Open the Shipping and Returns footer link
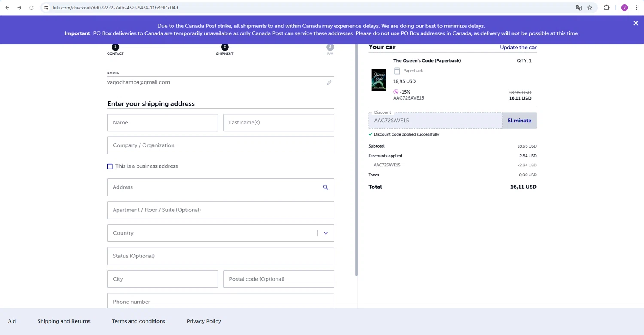 64,321
